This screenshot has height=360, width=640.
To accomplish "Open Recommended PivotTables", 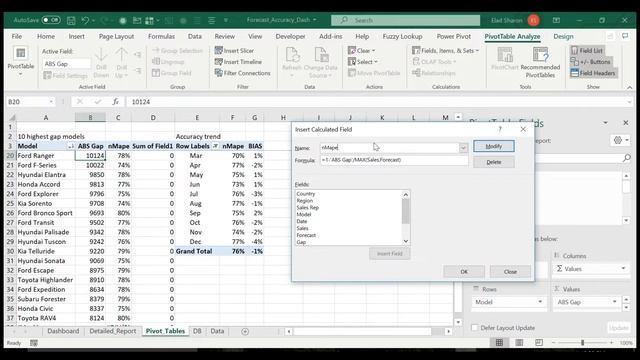I will [540, 62].
